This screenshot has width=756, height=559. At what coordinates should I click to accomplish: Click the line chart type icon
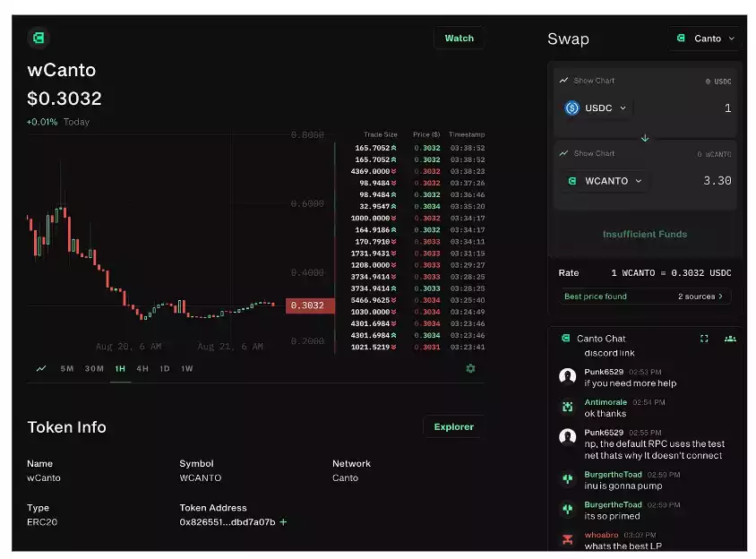pos(41,368)
